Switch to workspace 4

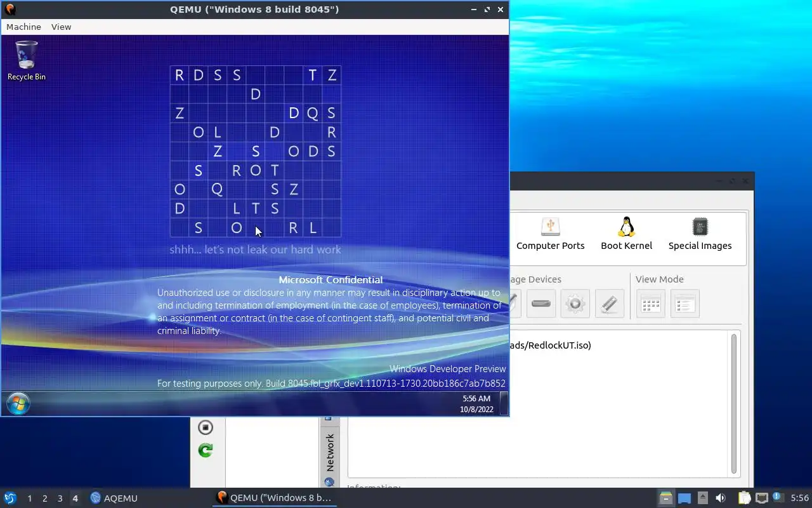pos(75,498)
